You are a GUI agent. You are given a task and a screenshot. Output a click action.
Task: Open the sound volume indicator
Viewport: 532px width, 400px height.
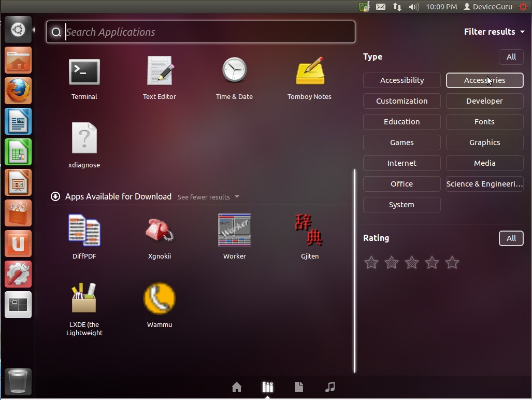pos(413,6)
